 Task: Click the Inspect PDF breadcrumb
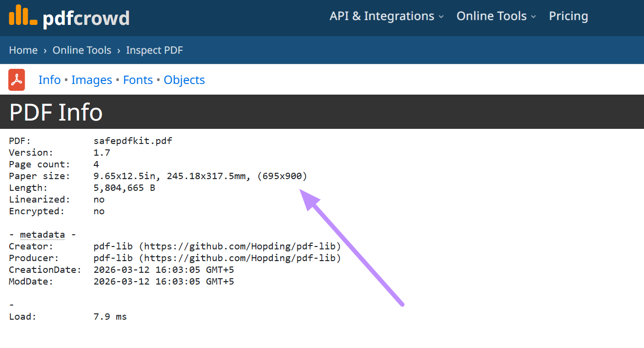click(x=154, y=50)
